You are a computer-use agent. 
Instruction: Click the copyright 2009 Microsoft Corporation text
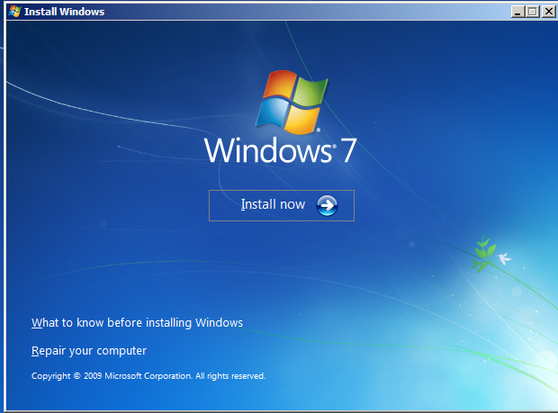point(148,376)
